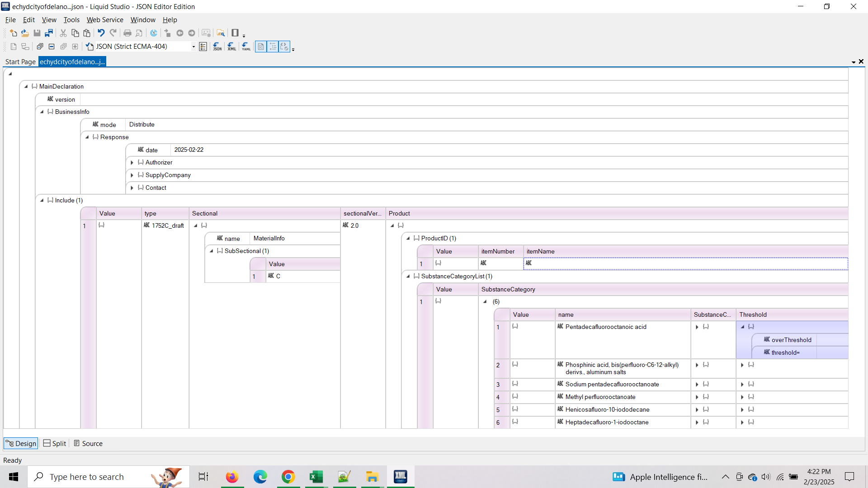Collapse the BusinessInfo node
Viewport: 868px width, 488px height.
tap(42, 112)
